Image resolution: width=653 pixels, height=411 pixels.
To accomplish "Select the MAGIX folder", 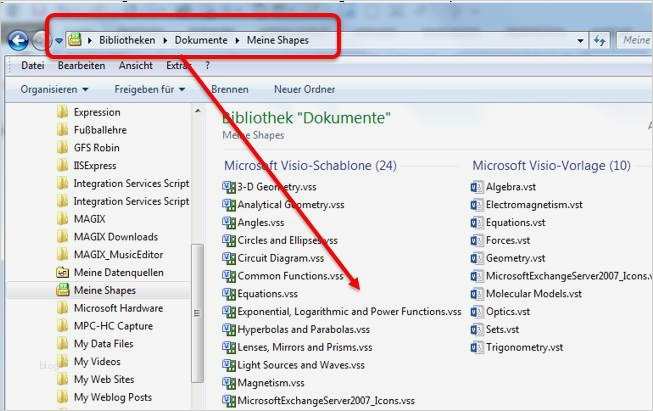I will pos(90,219).
